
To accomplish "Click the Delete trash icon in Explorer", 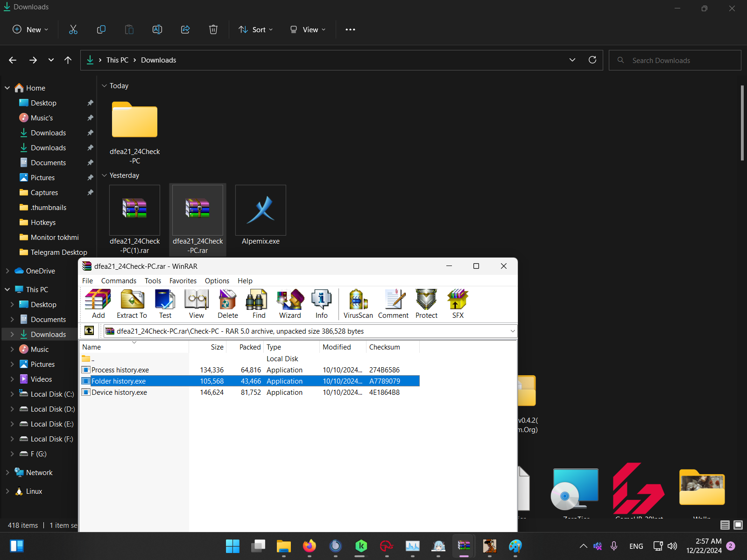I will pyautogui.click(x=213, y=29).
